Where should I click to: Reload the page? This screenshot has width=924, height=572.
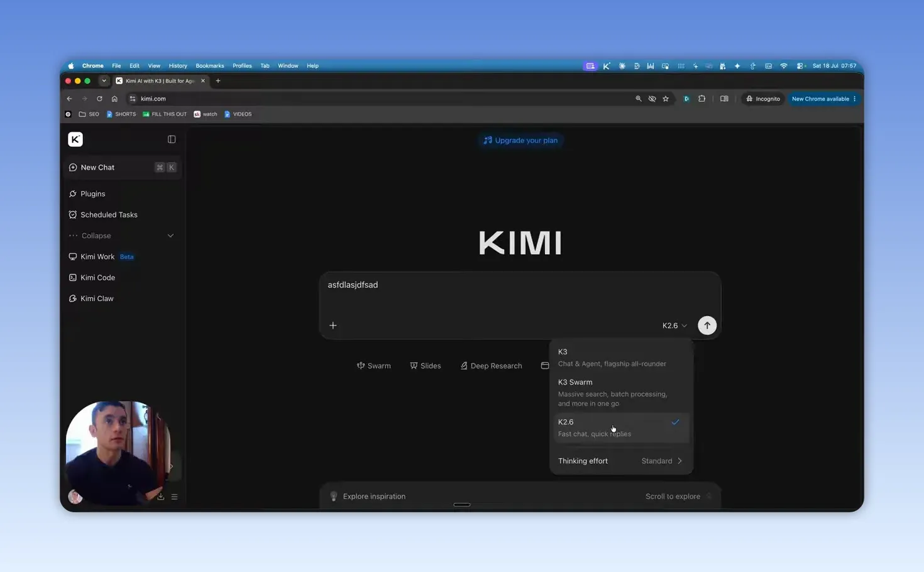[x=99, y=99]
